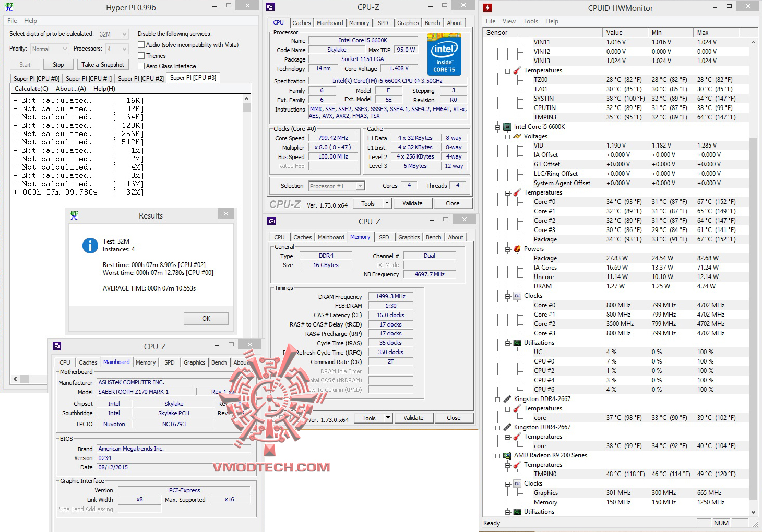Click the Powers flame icon in HWMonitor
Screen dimensions: 762x532
[x=517, y=249]
